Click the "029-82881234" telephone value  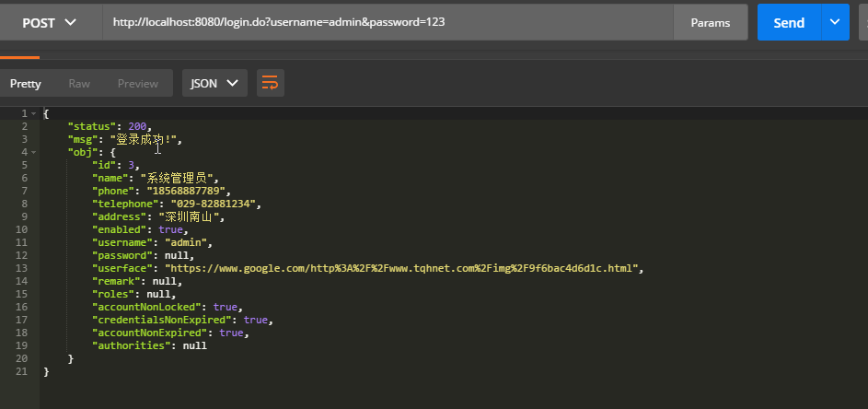click(x=214, y=204)
